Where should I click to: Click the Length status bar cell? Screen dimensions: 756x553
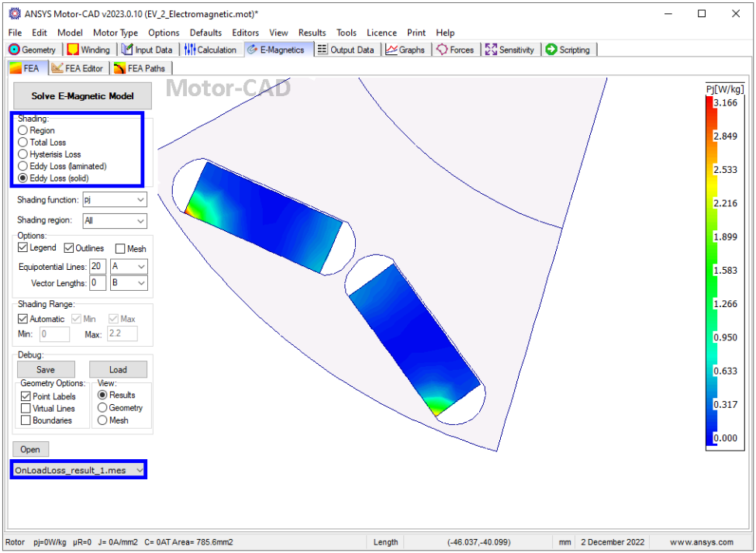click(x=385, y=542)
